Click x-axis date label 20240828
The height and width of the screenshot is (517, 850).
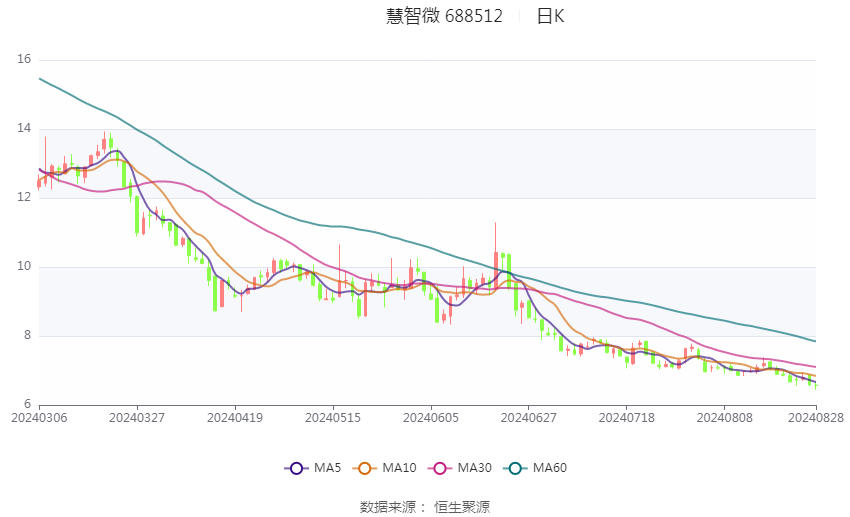(816, 418)
